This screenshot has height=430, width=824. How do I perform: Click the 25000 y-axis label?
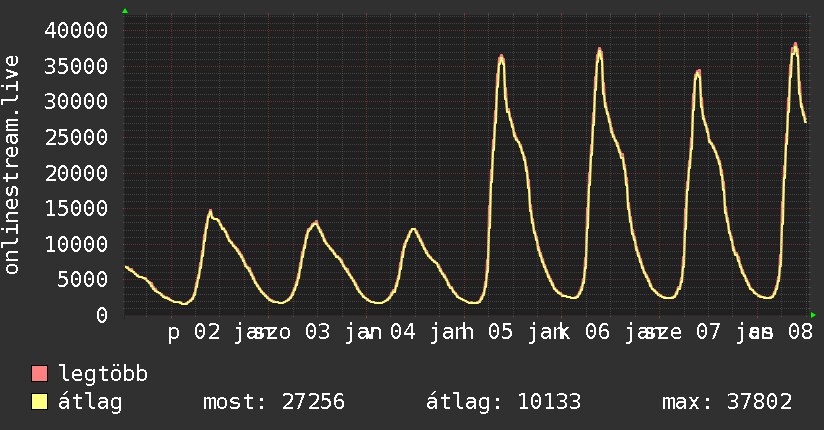click(76, 137)
